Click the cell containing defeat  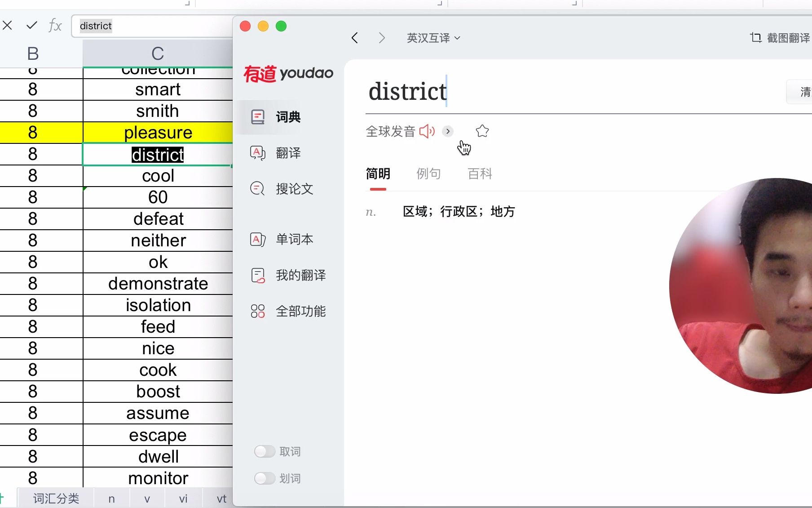(158, 219)
